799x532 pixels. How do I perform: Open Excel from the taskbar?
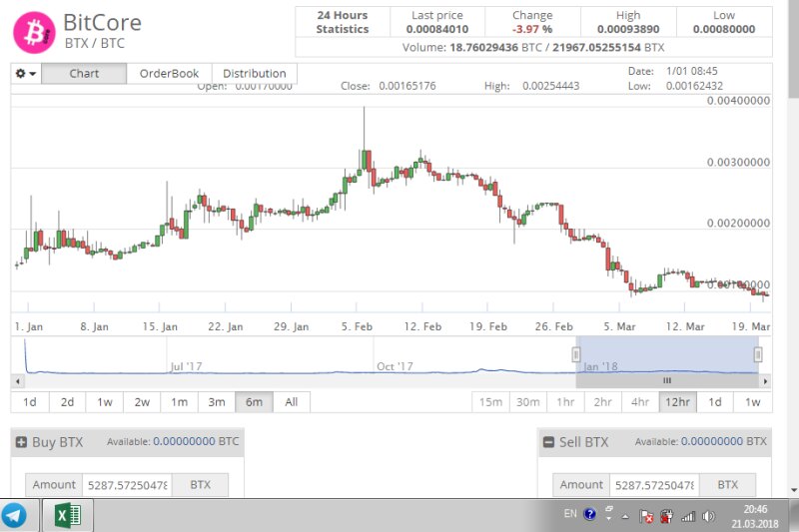click(x=68, y=516)
